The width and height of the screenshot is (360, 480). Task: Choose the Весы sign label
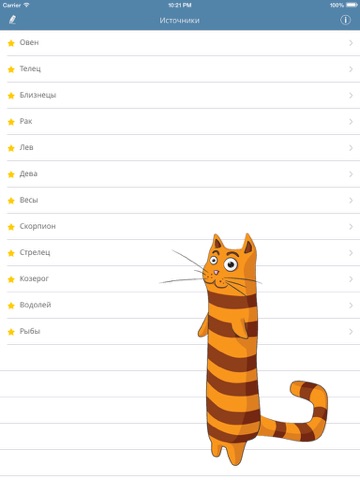point(29,200)
